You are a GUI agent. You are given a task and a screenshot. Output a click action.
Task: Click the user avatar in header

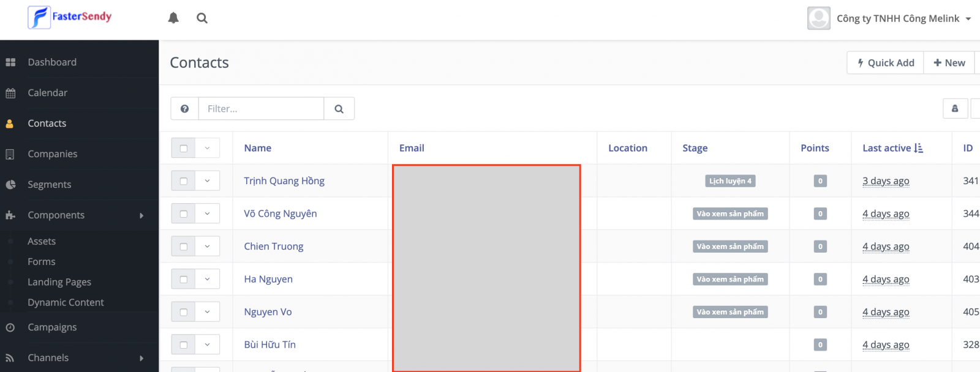pos(818,18)
